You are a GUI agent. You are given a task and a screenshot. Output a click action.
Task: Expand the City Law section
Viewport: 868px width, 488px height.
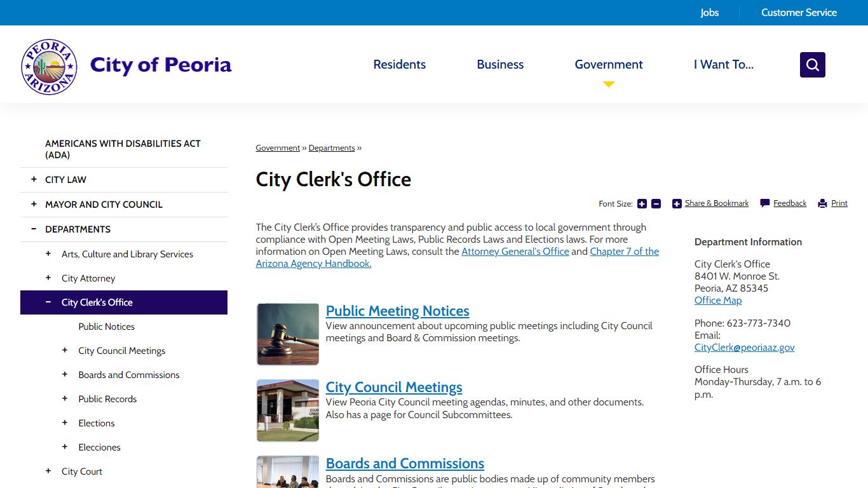point(34,180)
